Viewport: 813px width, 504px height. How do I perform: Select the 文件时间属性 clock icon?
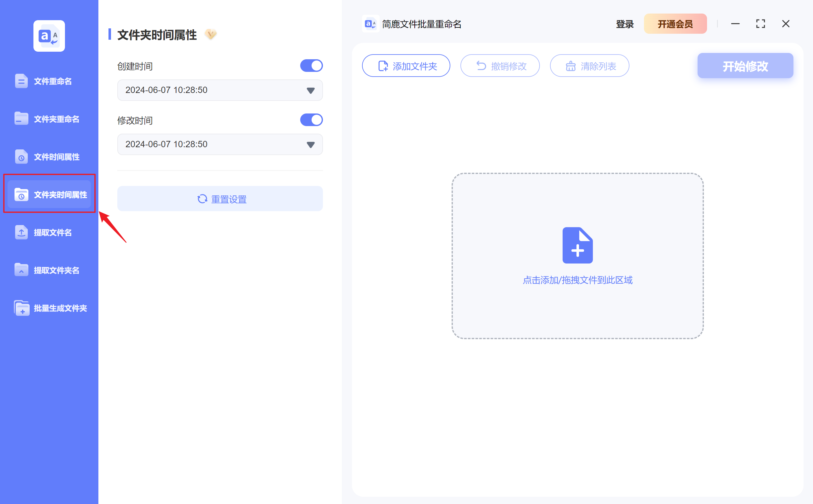[x=21, y=157]
